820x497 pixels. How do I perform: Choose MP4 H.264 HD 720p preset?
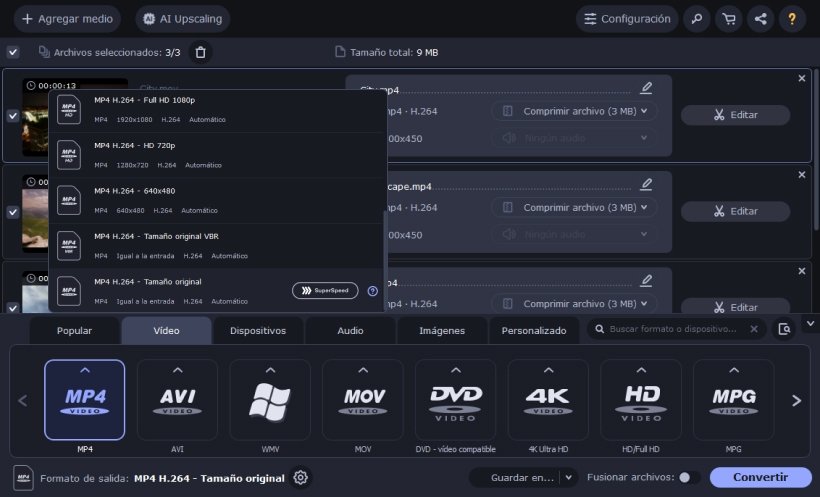point(216,155)
